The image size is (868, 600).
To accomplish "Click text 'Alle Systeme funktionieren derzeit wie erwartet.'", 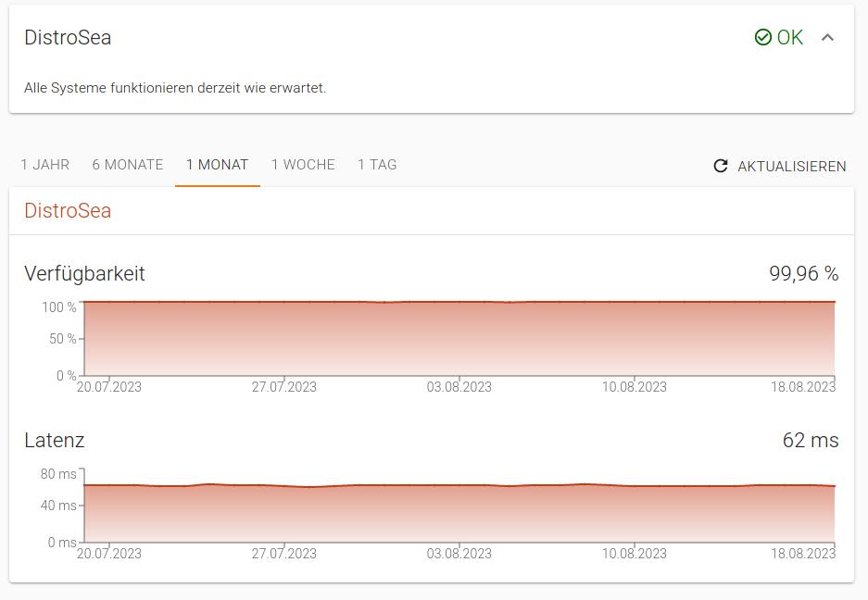I will [x=175, y=87].
